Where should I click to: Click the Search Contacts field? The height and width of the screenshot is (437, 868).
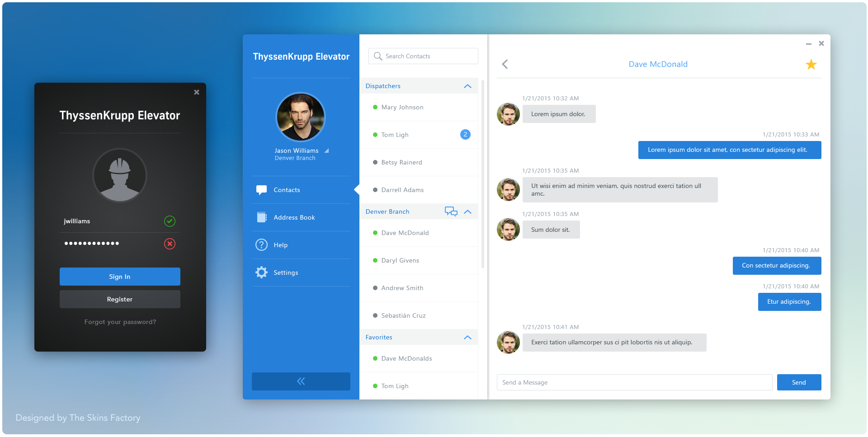pos(423,56)
